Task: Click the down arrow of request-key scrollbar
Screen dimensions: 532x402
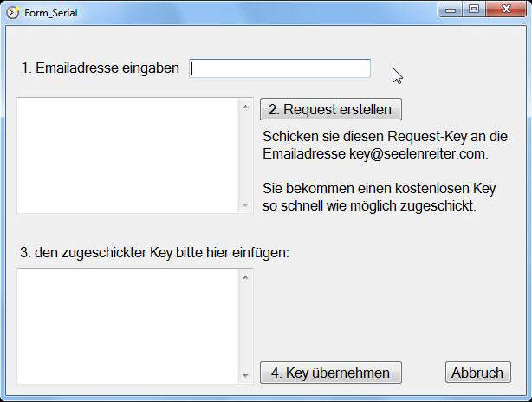Action: pyautogui.click(x=246, y=205)
